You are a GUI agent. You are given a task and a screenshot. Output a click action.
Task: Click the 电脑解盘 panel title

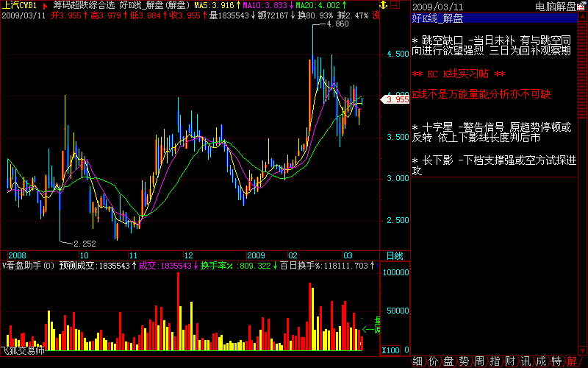[x=556, y=7]
